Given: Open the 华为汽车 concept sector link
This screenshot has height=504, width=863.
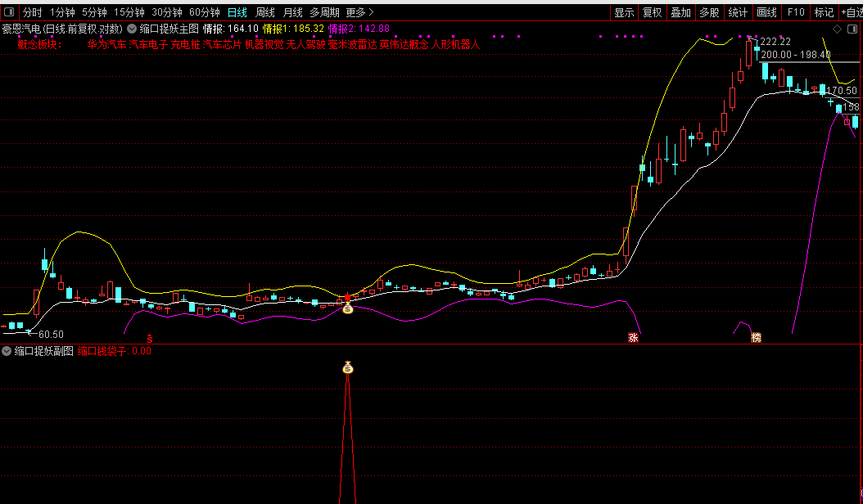Looking at the screenshot, I should click(106, 44).
